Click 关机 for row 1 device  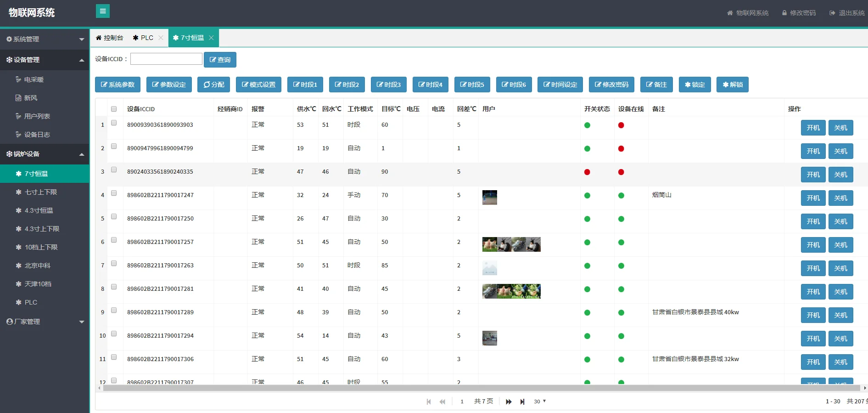click(841, 128)
